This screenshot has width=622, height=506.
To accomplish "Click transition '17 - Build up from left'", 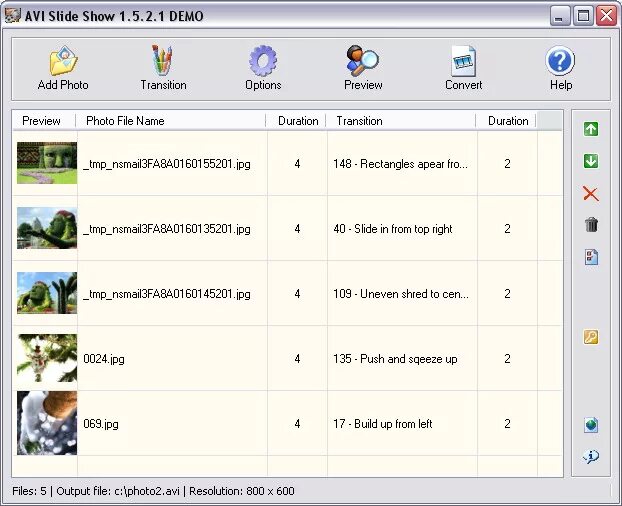I will click(x=382, y=424).
